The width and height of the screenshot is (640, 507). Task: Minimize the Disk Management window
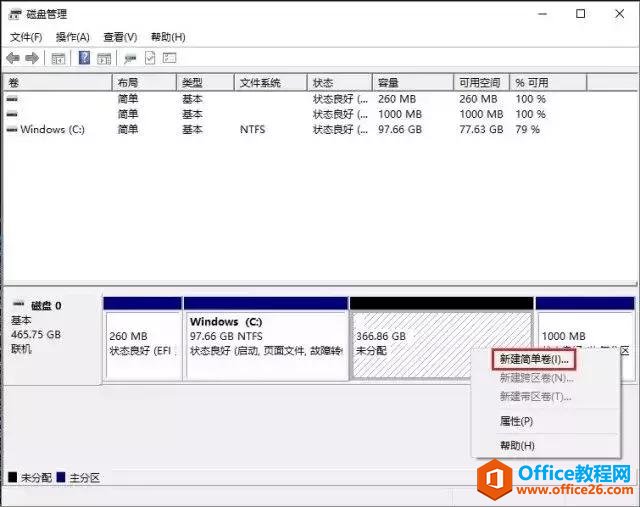click(542, 14)
